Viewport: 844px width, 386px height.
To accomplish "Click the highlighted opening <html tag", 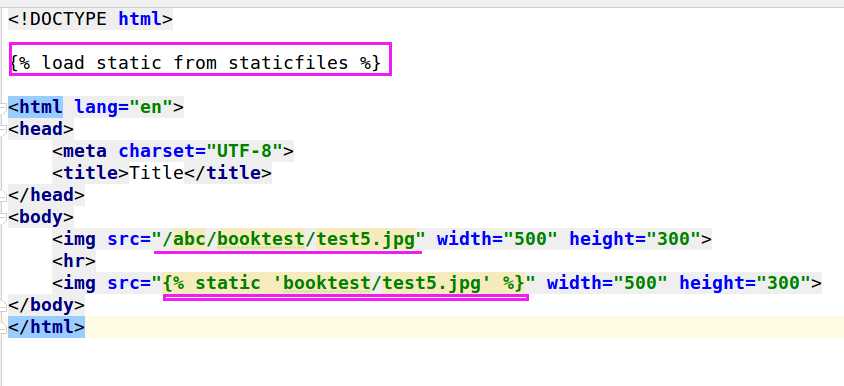I will [36, 107].
